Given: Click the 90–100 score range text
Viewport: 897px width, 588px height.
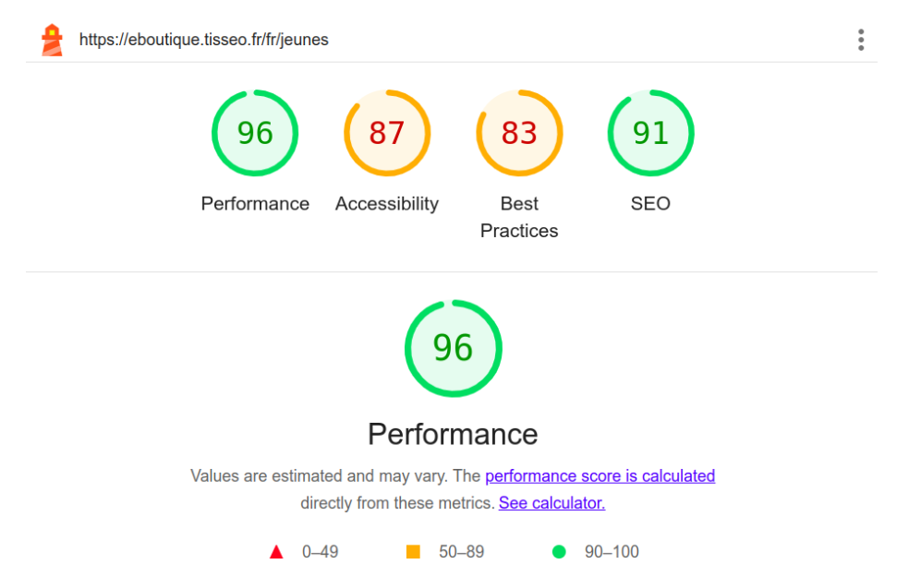Looking at the screenshot, I should click(x=612, y=552).
